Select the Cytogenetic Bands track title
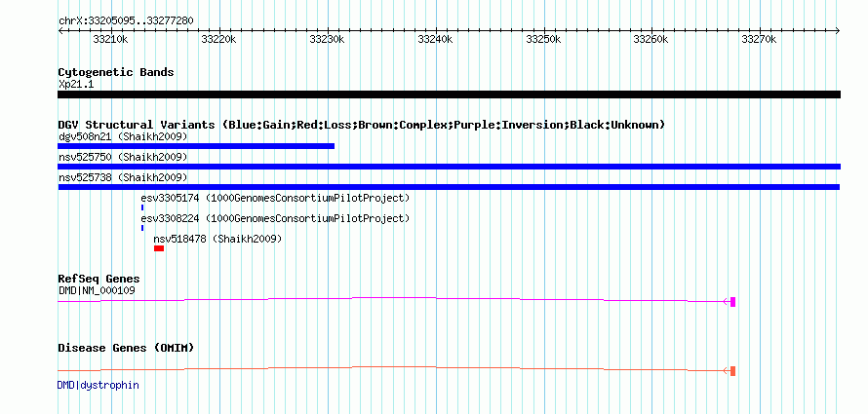868x414 pixels. (116, 72)
